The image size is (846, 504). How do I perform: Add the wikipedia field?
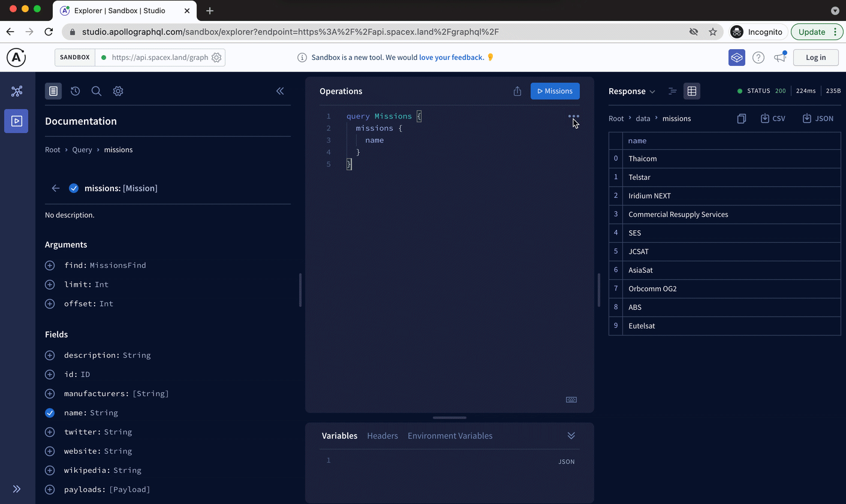pyautogui.click(x=50, y=470)
